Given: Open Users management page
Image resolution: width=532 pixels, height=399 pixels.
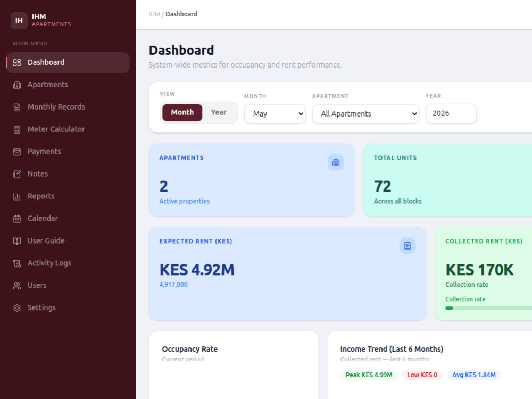Looking at the screenshot, I should (68, 286).
